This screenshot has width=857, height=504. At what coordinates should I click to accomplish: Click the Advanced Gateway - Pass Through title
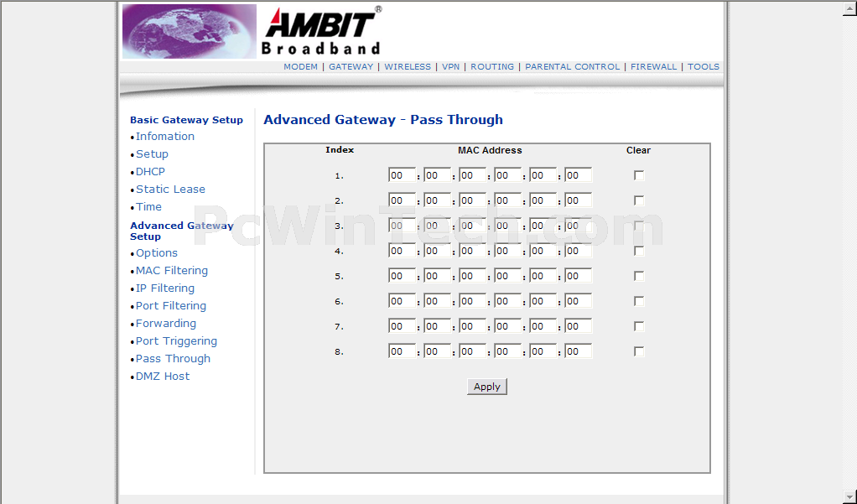[383, 120]
